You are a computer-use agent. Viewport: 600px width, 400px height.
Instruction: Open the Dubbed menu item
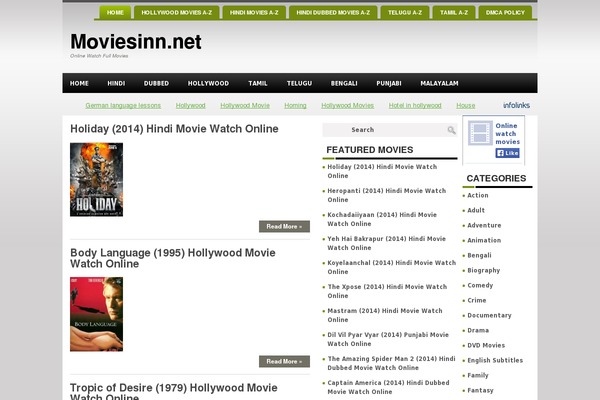click(x=156, y=84)
